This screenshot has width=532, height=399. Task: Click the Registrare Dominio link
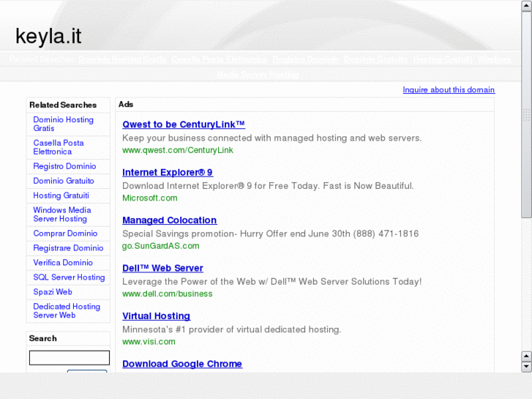point(68,248)
